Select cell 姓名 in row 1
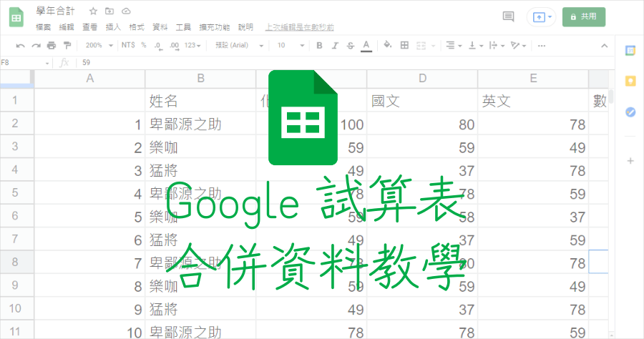Screen dimensions: 644x339 tap(200, 100)
